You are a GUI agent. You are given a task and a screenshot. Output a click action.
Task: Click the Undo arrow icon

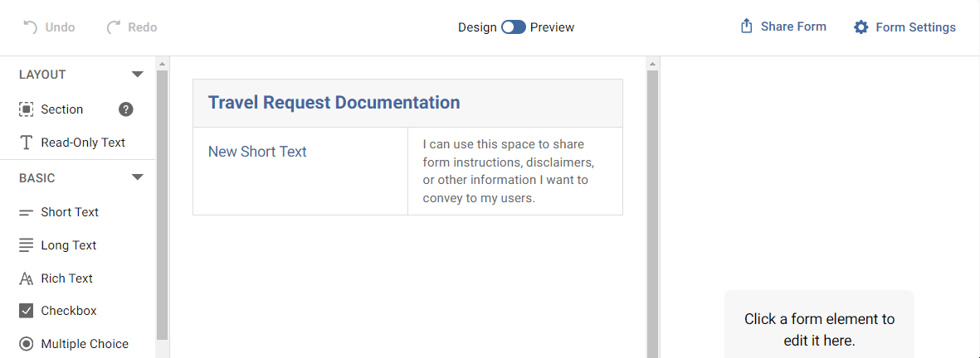[x=30, y=27]
